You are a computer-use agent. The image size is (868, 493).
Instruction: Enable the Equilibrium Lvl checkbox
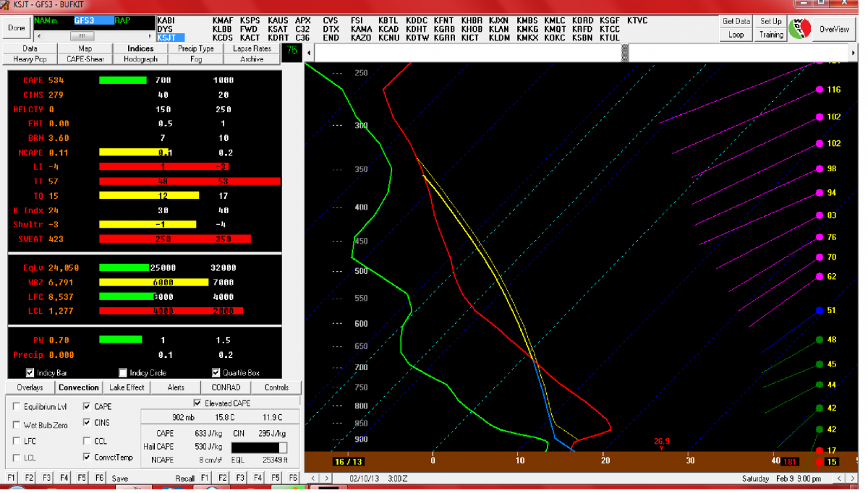tap(17, 407)
